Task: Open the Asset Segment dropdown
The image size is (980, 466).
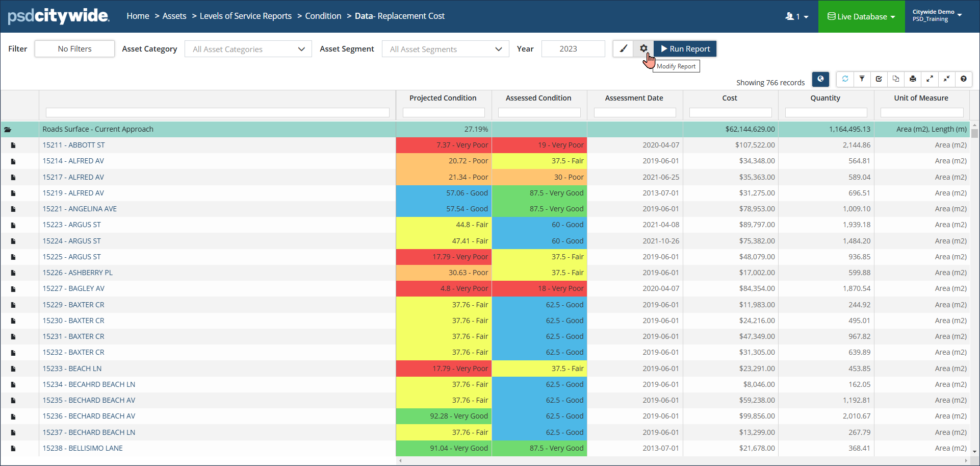Action: pos(445,49)
